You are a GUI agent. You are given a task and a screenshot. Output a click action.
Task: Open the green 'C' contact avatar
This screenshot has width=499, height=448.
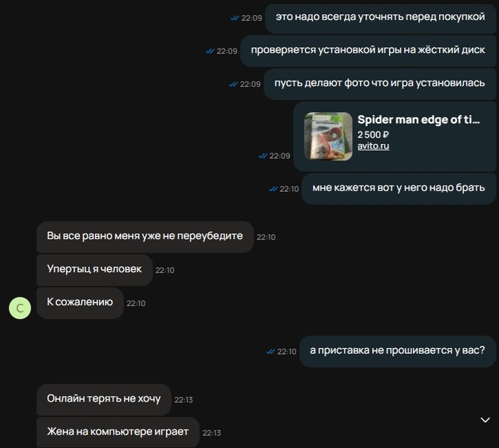[x=20, y=308]
